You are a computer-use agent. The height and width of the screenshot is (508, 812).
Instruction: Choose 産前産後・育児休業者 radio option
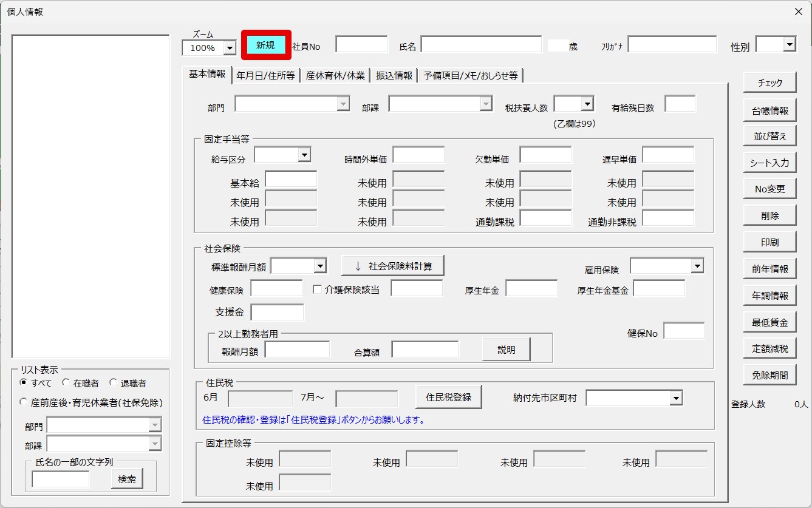tap(24, 402)
